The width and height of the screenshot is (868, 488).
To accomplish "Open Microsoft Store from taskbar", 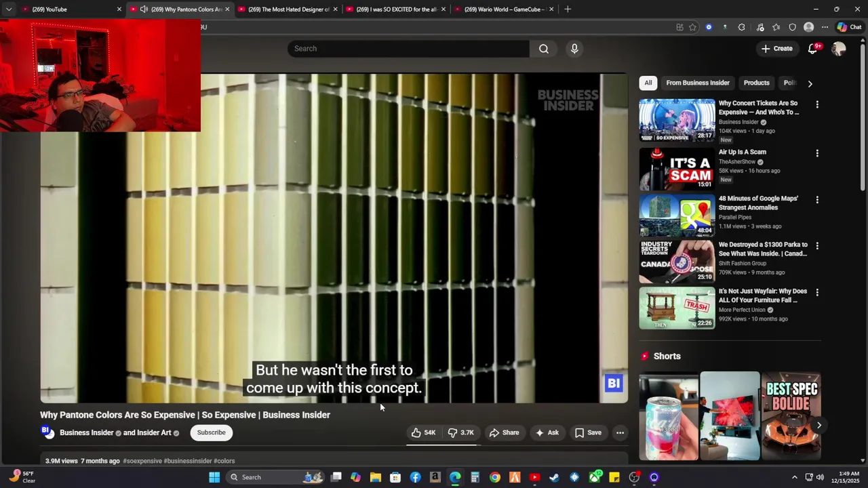I will pyautogui.click(x=395, y=477).
